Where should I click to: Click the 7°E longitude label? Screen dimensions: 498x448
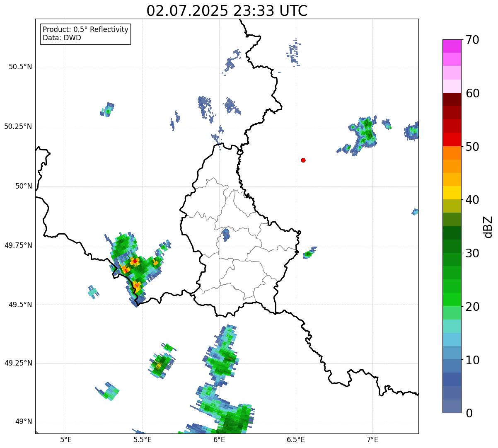(x=372, y=439)
